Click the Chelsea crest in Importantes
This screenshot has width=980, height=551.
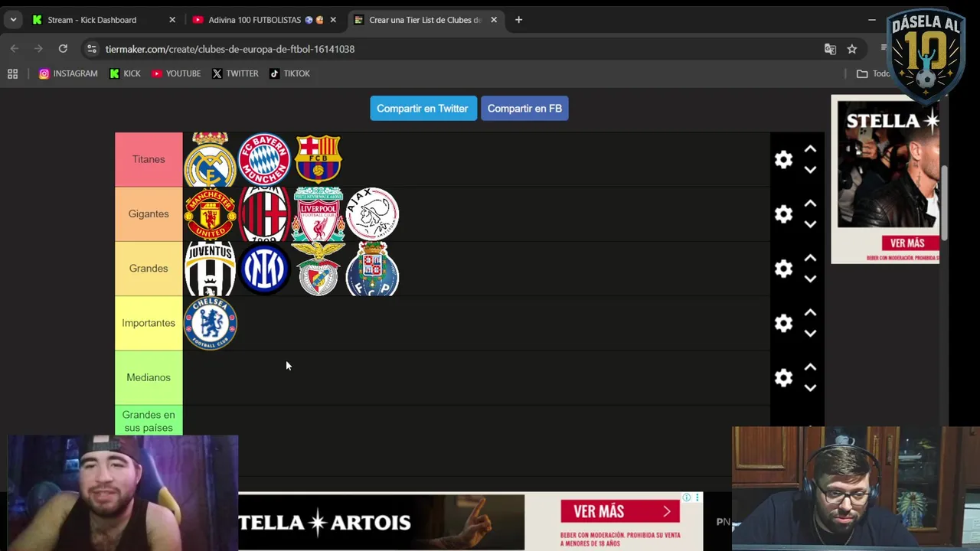coord(211,323)
